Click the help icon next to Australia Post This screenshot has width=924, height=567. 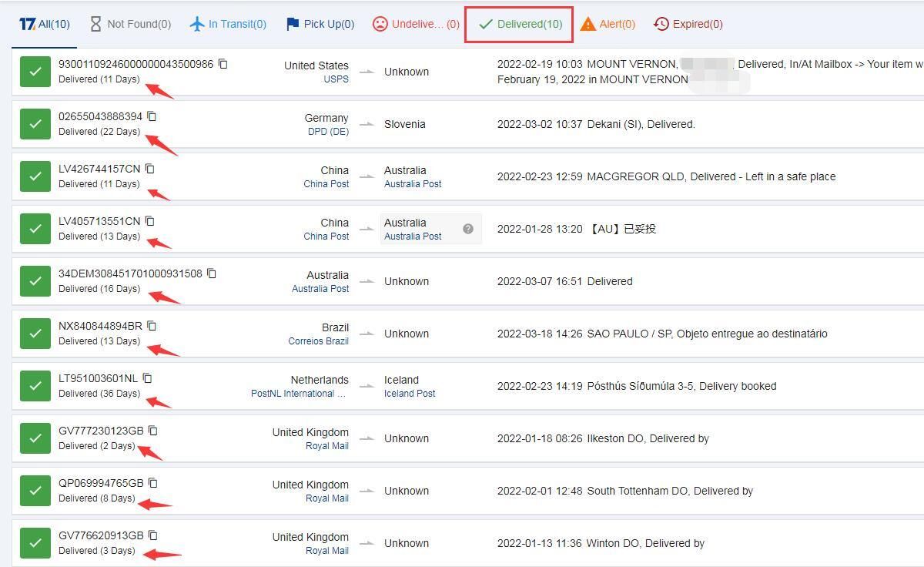467,229
